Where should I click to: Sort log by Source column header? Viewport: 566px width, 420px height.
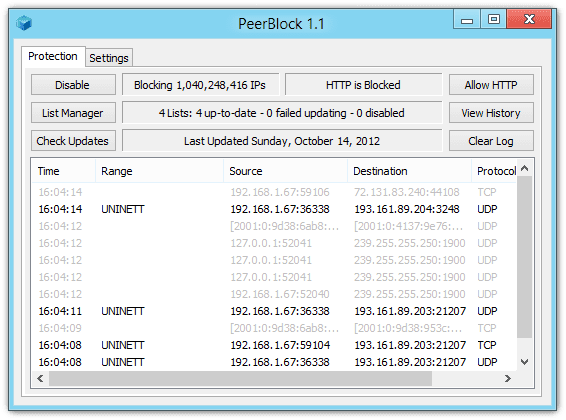tap(285, 171)
